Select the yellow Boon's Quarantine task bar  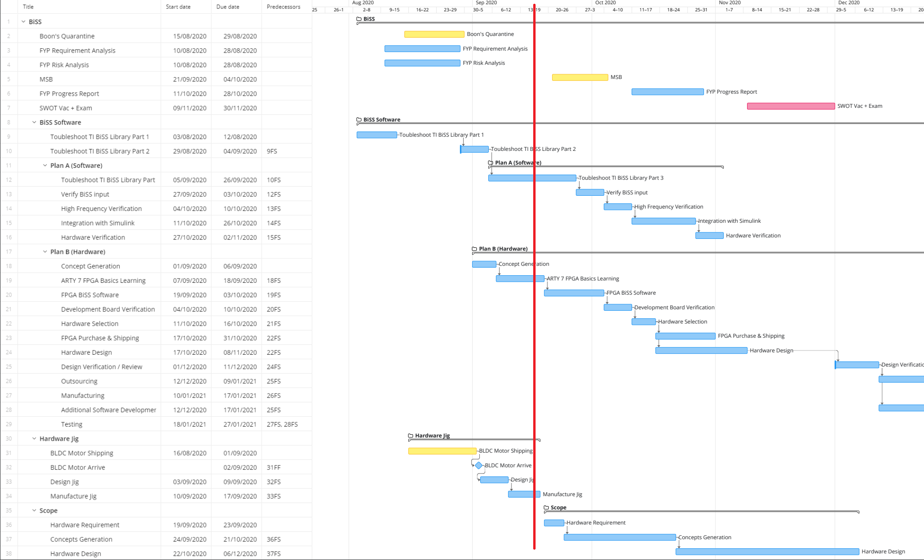click(x=434, y=34)
